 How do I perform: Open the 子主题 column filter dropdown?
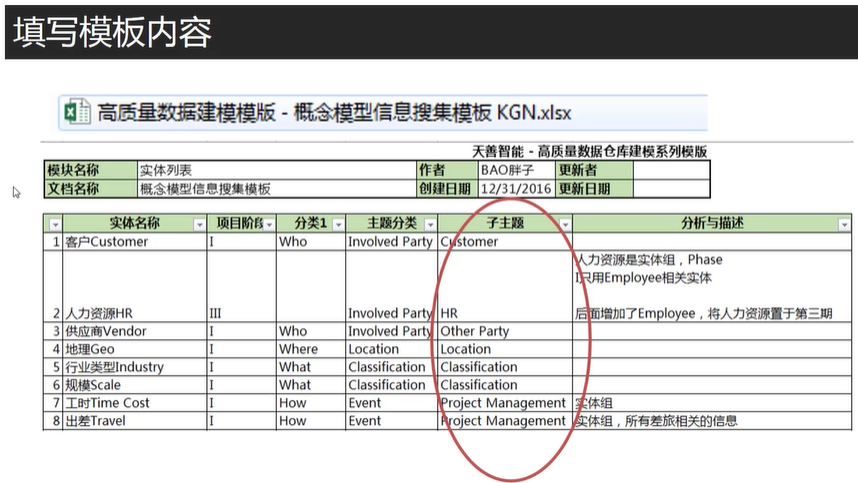(565, 225)
